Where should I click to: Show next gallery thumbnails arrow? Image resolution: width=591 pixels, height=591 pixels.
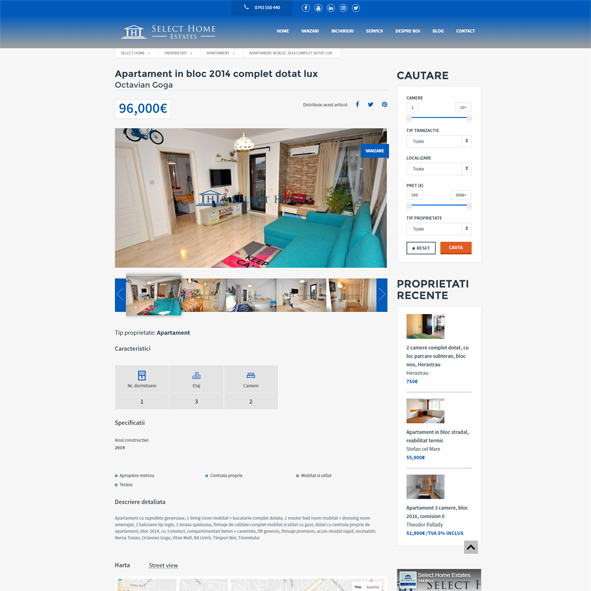pyautogui.click(x=382, y=295)
